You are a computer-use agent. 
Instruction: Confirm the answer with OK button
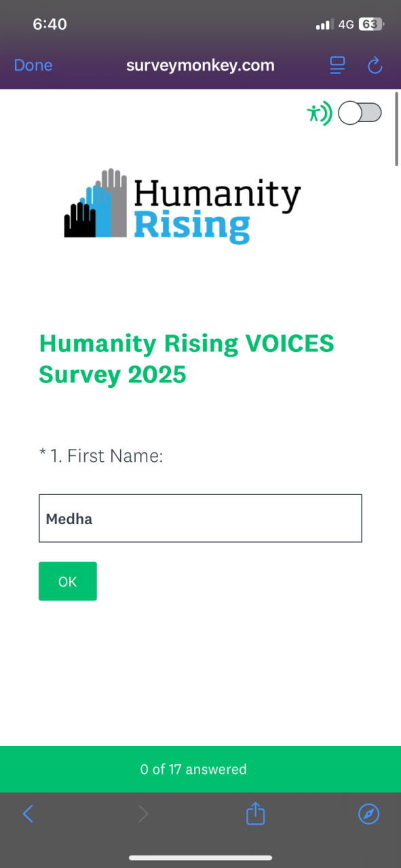pyautogui.click(x=68, y=581)
